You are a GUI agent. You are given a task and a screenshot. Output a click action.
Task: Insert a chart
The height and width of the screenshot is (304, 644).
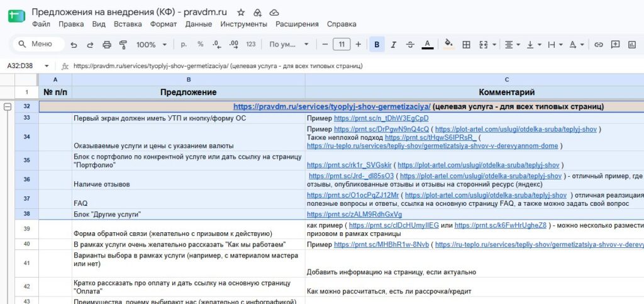pyautogui.click(x=631, y=44)
